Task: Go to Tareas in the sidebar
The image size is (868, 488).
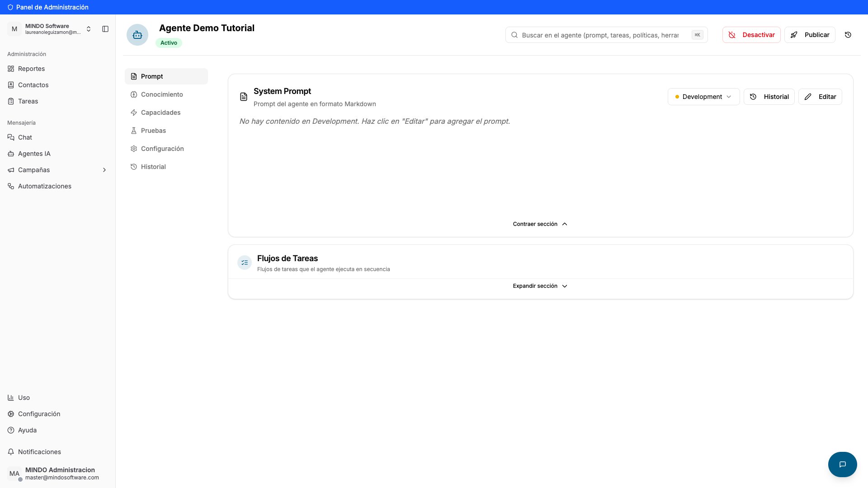Action: (x=58, y=101)
